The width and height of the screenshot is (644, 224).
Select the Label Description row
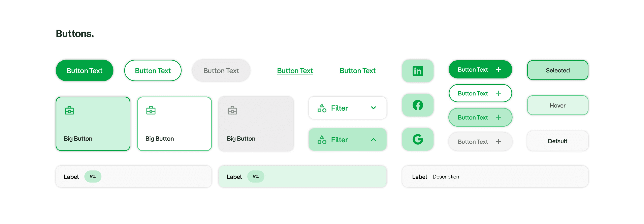click(x=495, y=177)
